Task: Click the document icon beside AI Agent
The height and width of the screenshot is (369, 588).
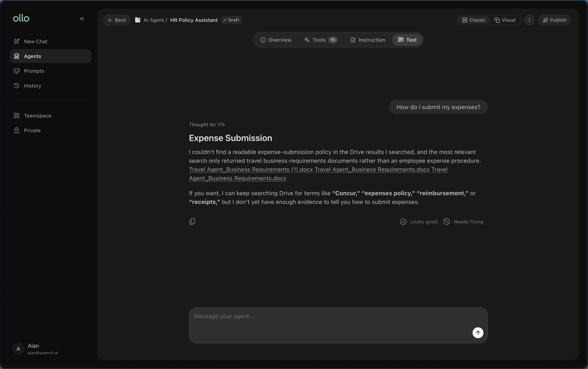Action: point(137,20)
